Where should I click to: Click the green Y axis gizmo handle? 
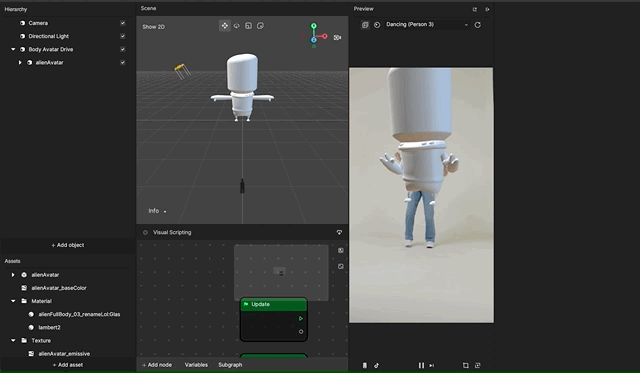(x=313, y=26)
